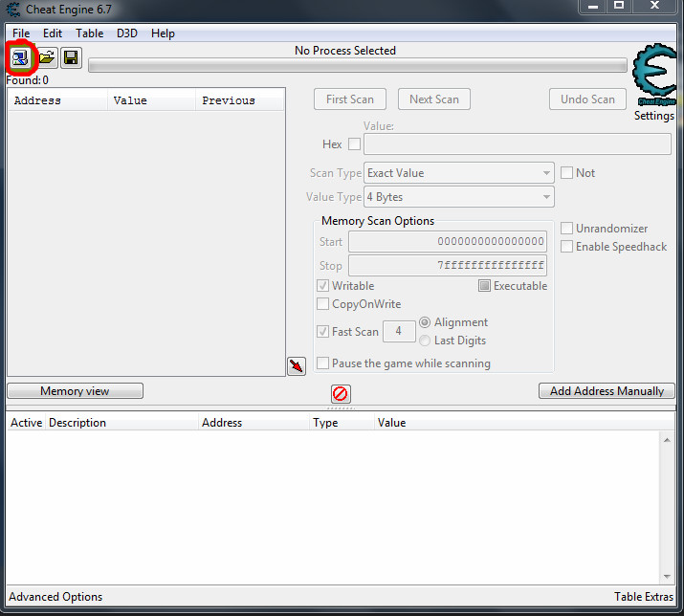Toggle the Writable checkbox
684x616 pixels.
pyautogui.click(x=322, y=286)
